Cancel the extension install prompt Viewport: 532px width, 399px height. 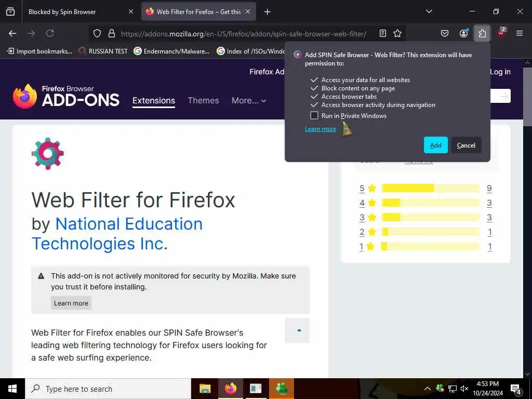[x=466, y=145]
